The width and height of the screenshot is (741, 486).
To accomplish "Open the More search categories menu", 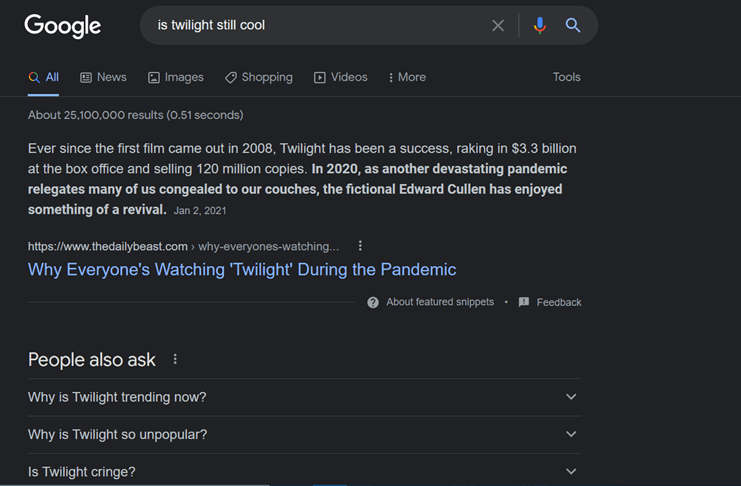I will (x=406, y=77).
